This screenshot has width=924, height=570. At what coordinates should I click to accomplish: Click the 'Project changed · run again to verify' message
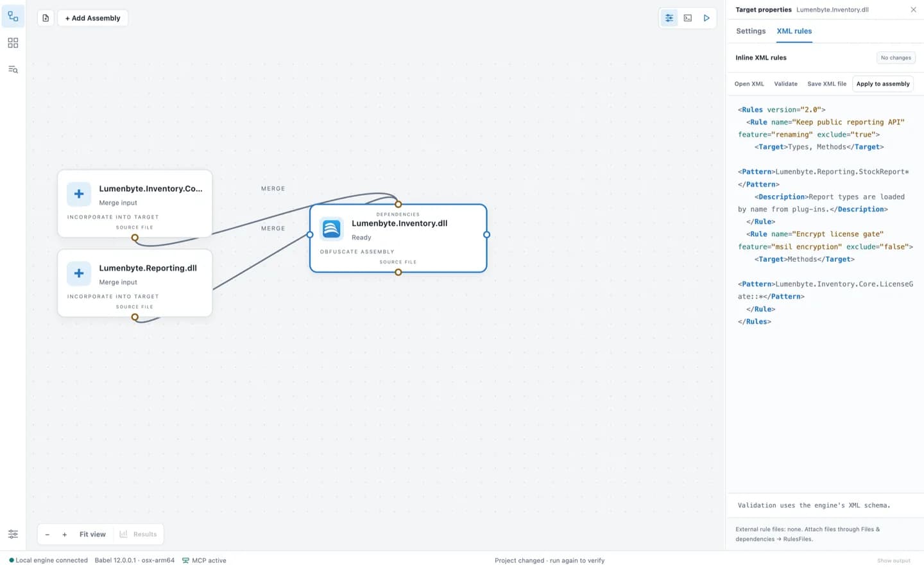[549, 560]
